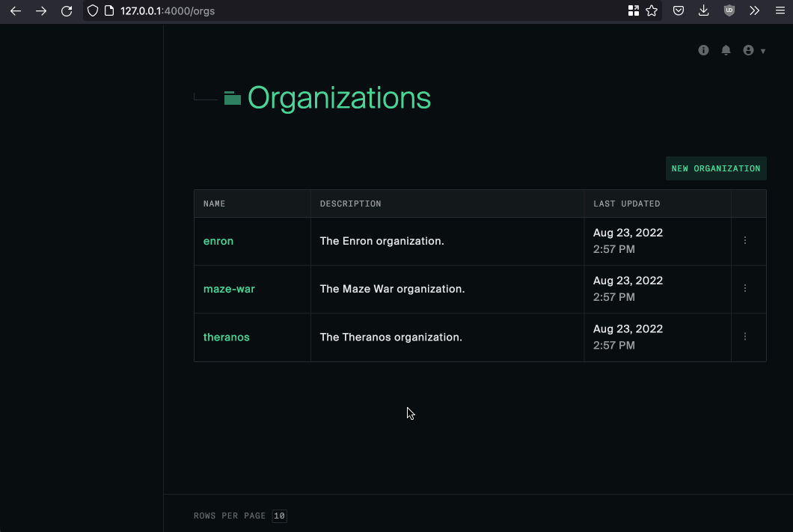Open user account avatar menu
793x532 pixels.
tap(754, 50)
